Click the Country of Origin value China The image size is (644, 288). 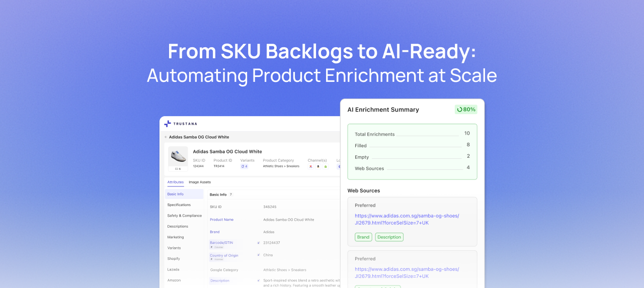[x=268, y=255]
